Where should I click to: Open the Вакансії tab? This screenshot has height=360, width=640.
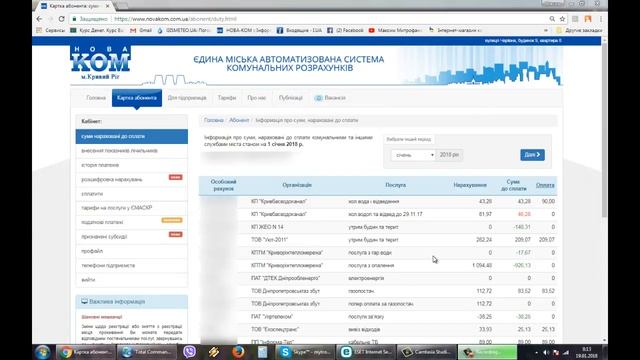330,98
